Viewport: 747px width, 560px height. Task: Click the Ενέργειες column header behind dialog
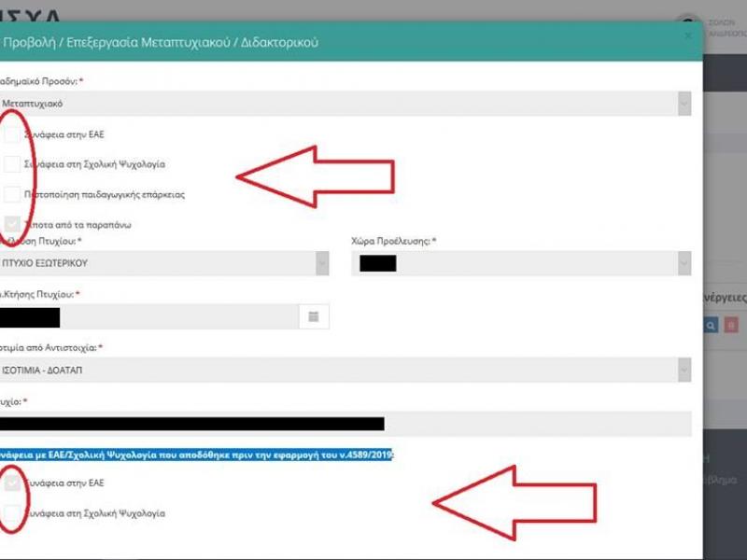click(x=723, y=296)
